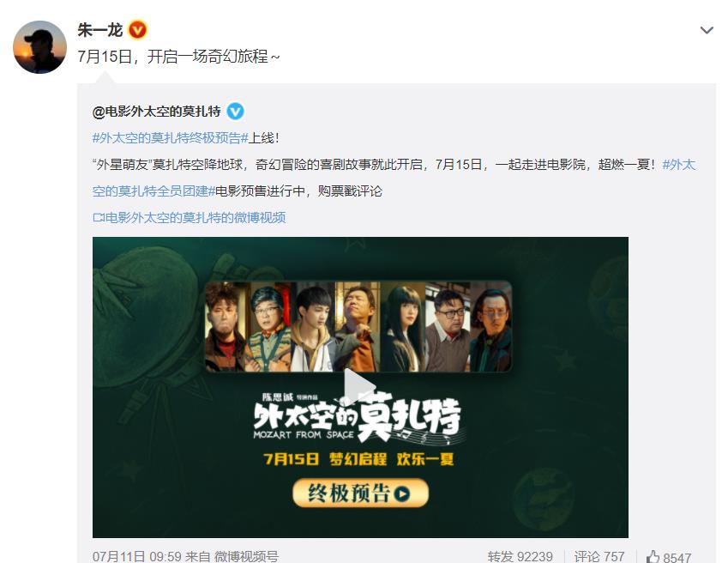Click the video icon before 微博视频 link

(x=99, y=218)
